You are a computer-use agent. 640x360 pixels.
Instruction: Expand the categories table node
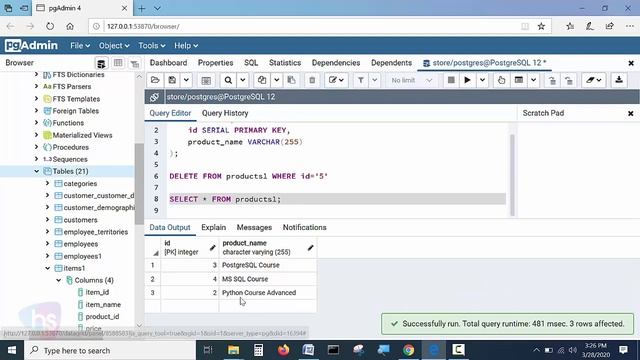pyautogui.click(x=47, y=183)
